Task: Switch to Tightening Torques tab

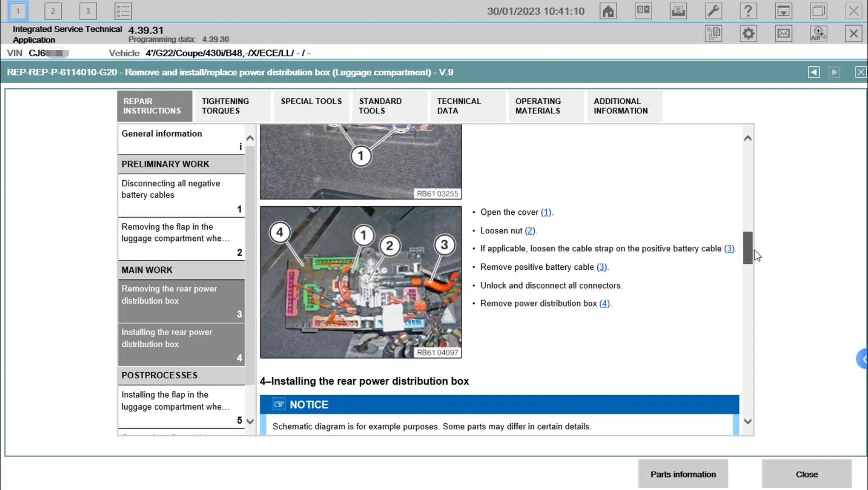Action: [x=232, y=106]
